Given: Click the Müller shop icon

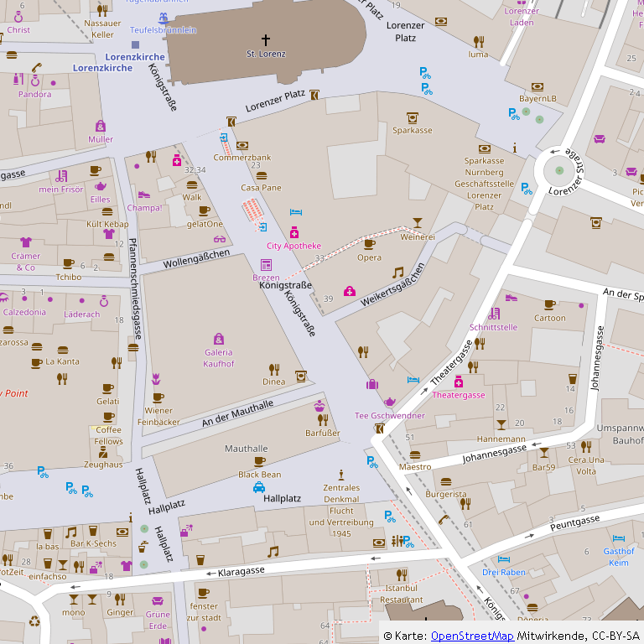Looking at the screenshot, I should [x=101, y=126].
